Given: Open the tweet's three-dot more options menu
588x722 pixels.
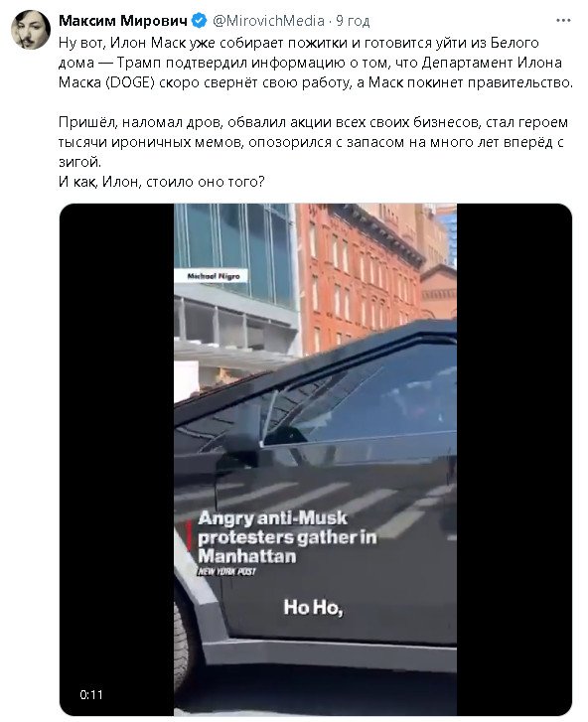Looking at the screenshot, I should pyautogui.click(x=563, y=21).
